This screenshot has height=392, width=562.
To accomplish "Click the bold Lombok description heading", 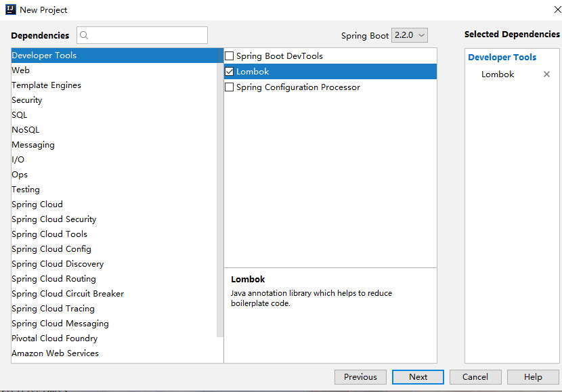I will (248, 279).
